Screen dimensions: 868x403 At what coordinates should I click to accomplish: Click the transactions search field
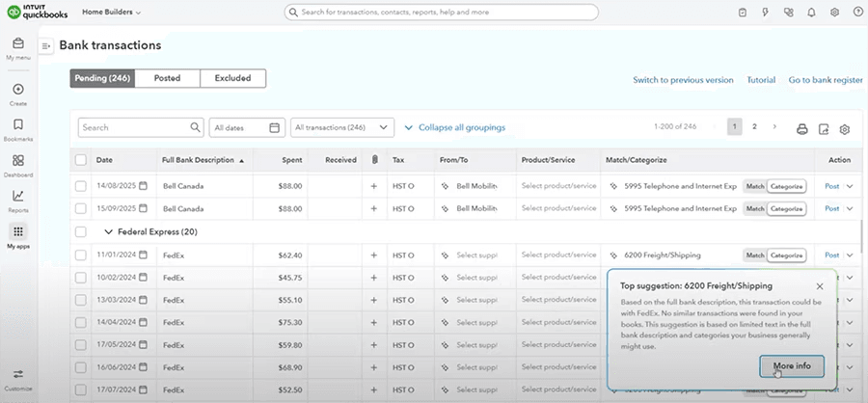[x=135, y=127]
